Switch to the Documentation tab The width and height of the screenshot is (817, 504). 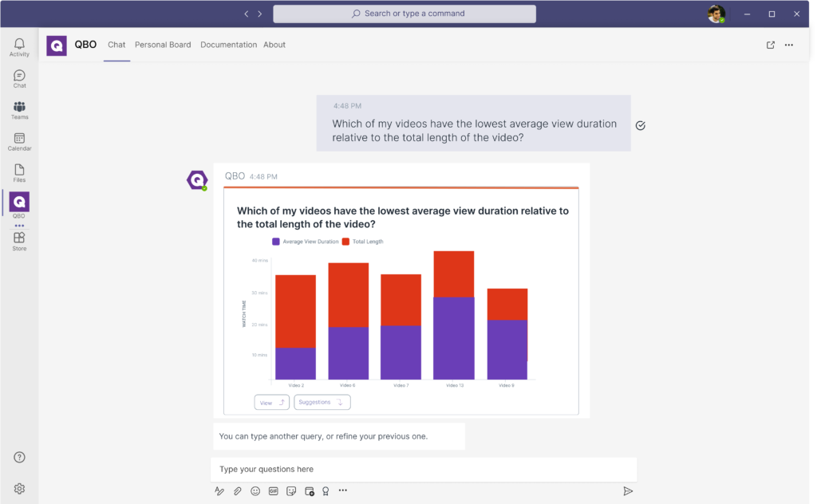tap(228, 45)
